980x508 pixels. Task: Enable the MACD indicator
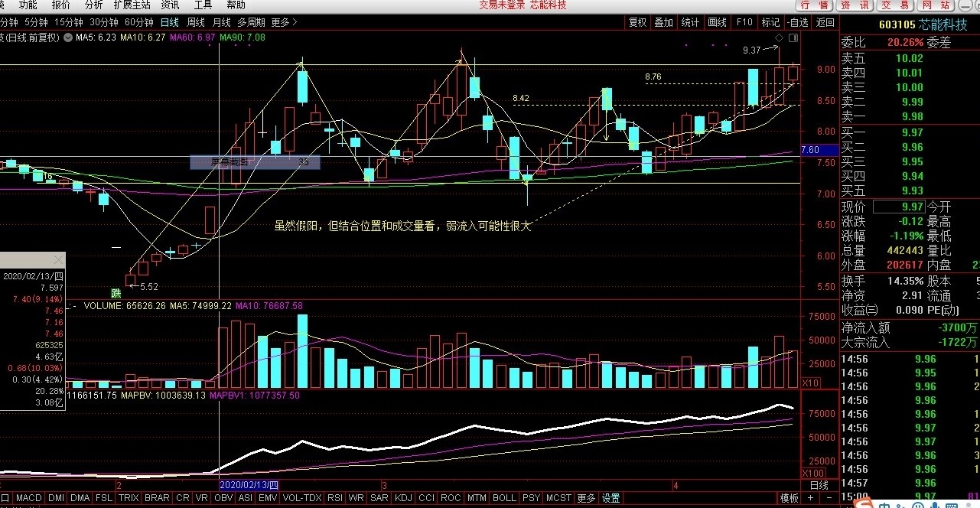tap(29, 498)
